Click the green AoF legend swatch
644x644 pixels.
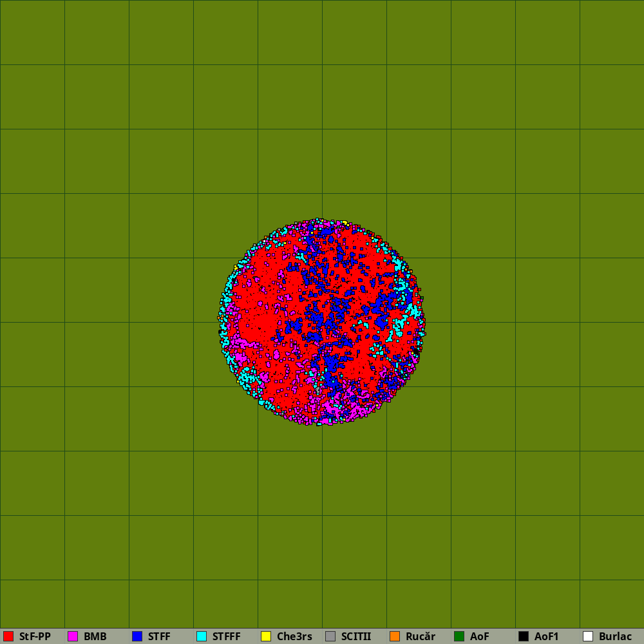click(459, 636)
